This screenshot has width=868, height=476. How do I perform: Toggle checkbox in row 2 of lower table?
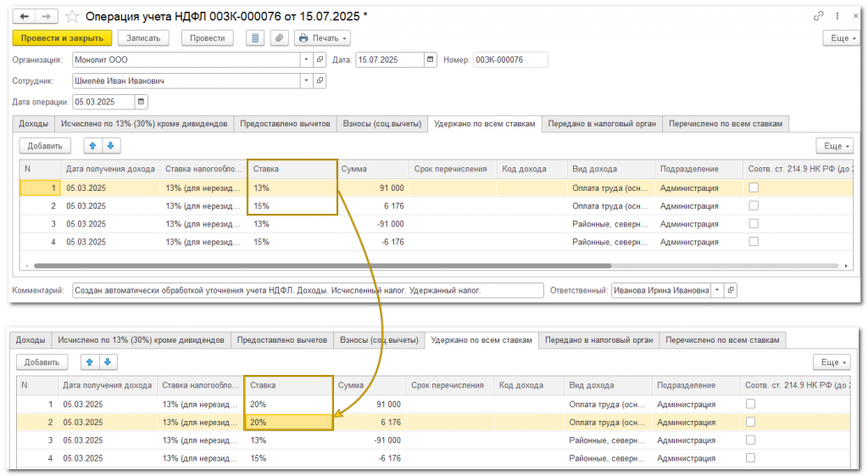point(750,422)
